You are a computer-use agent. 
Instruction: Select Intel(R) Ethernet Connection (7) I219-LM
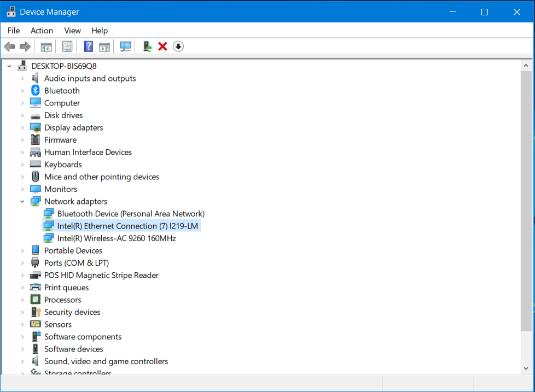(127, 226)
